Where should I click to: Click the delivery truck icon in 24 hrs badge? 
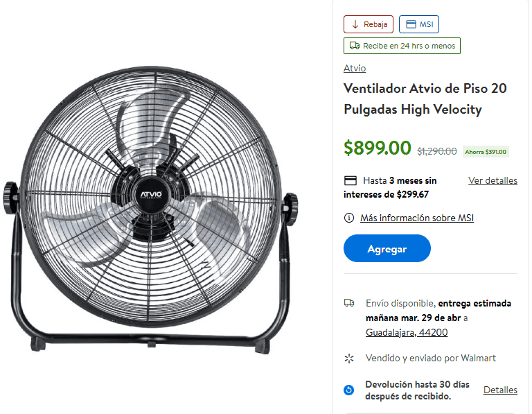(355, 46)
